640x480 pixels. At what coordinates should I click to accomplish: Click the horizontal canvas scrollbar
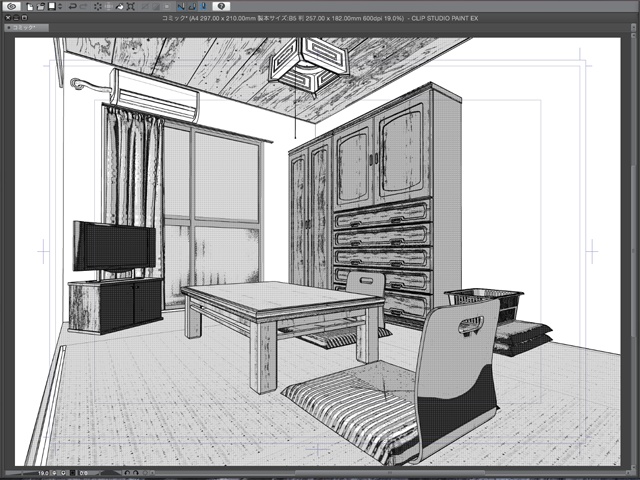(388, 473)
